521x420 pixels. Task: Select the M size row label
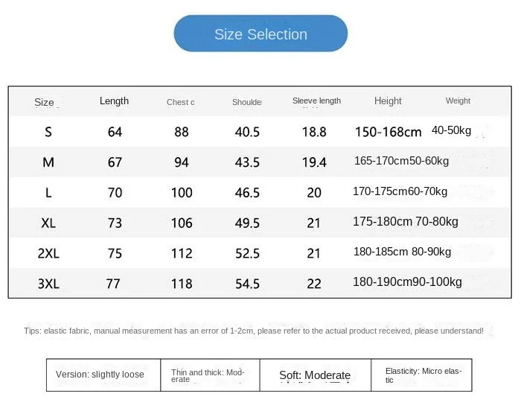[x=48, y=162]
